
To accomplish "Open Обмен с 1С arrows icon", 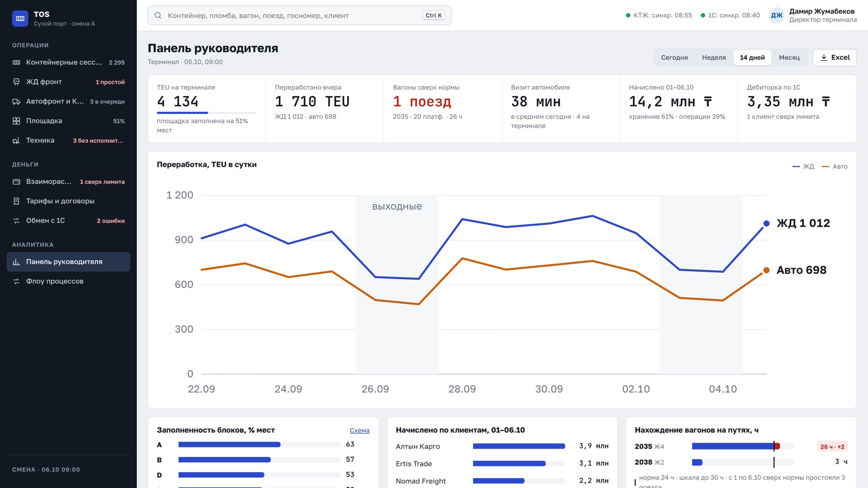I will tap(16, 221).
